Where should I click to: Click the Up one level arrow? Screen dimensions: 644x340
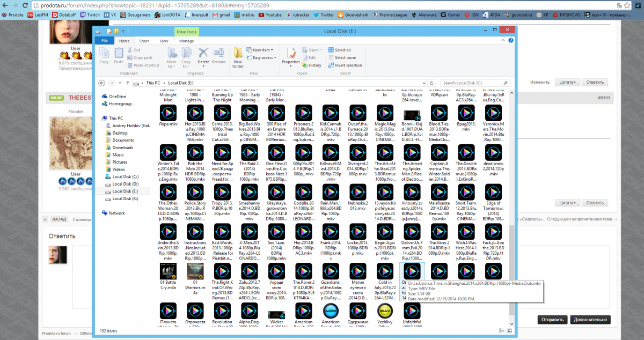pyautogui.click(x=127, y=83)
